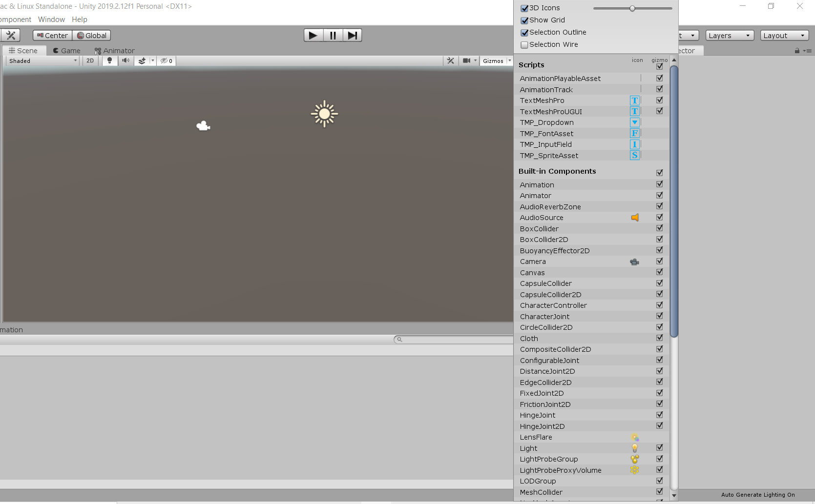Disable the Show Grid checkbox

(x=524, y=20)
